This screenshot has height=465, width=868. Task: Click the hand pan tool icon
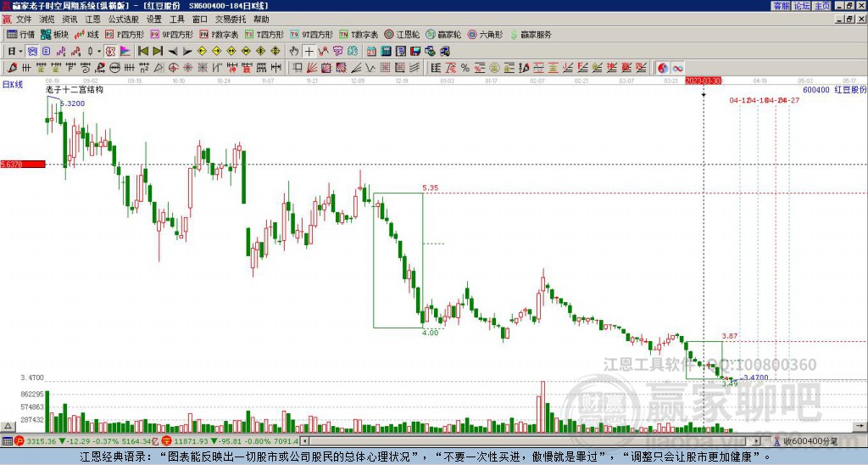coord(294,52)
